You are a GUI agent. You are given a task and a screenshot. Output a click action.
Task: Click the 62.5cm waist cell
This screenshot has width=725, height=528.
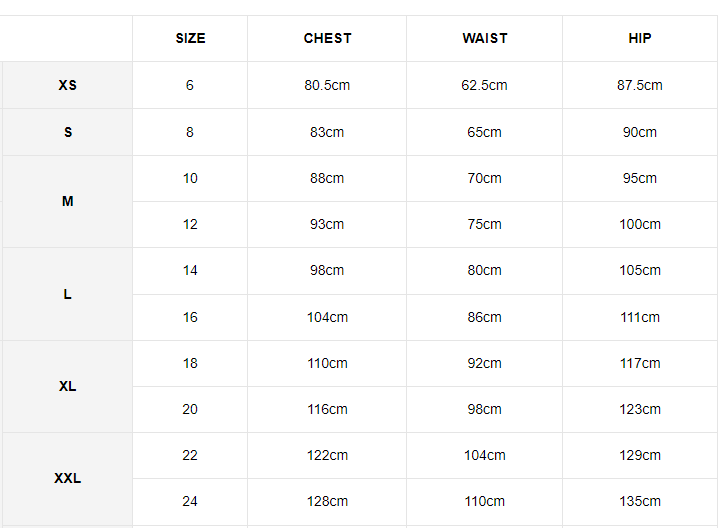[484, 85]
